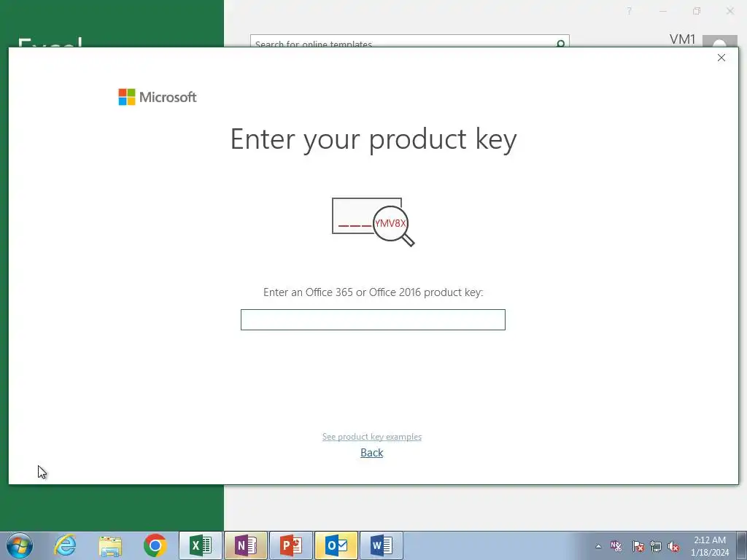Image resolution: width=747 pixels, height=560 pixels.
Task: Open PowerPoint from taskbar
Action: [291, 545]
